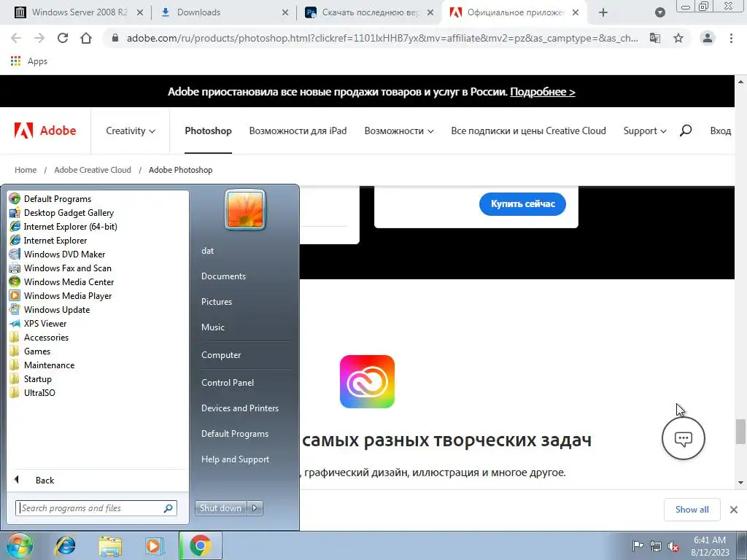Open the Adobe chat bubble
The width and height of the screenshot is (747, 560).
coord(683,438)
